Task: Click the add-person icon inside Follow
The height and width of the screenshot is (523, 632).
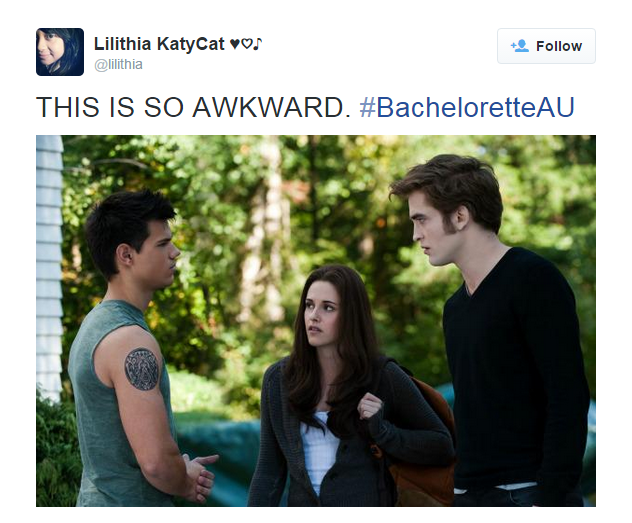Action: [x=520, y=46]
